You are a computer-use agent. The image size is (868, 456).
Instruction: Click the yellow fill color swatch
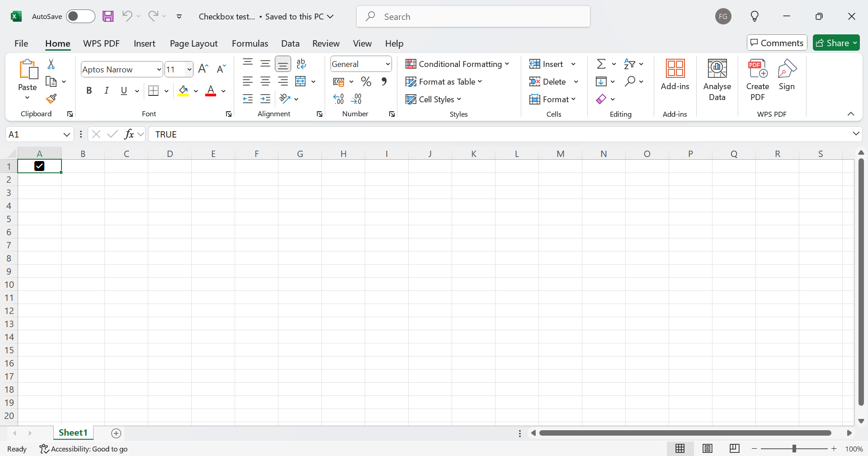(183, 91)
